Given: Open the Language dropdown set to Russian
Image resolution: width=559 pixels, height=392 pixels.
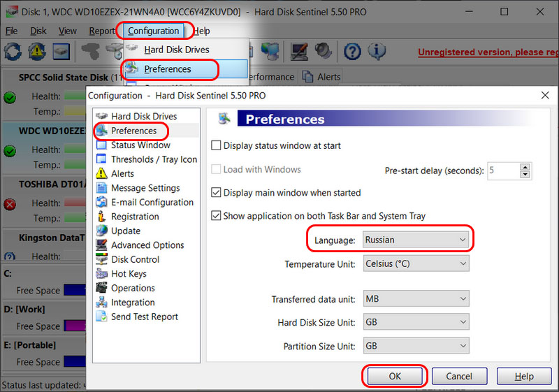Looking at the screenshot, I should [x=416, y=240].
